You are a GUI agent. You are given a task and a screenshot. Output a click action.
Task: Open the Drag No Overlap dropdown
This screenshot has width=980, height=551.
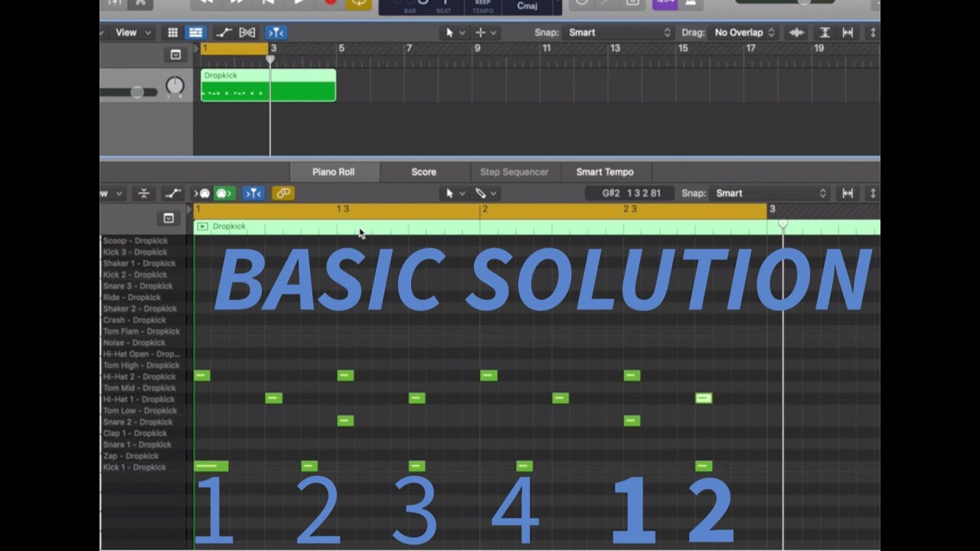point(743,33)
